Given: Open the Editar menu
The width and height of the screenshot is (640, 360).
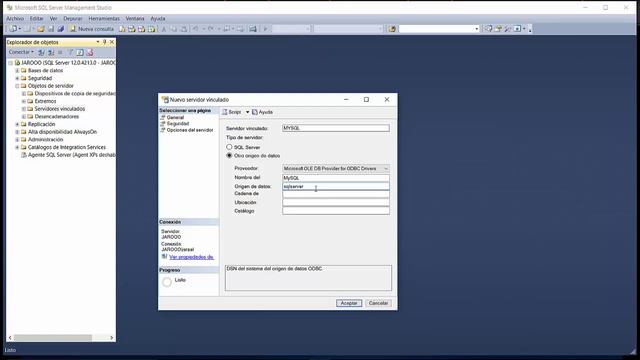Looking at the screenshot, I should (x=36, y=18).
